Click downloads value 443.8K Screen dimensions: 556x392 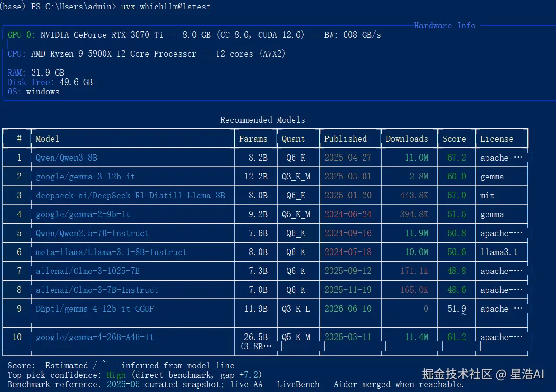pyautogui.click(x=414, y=196)
